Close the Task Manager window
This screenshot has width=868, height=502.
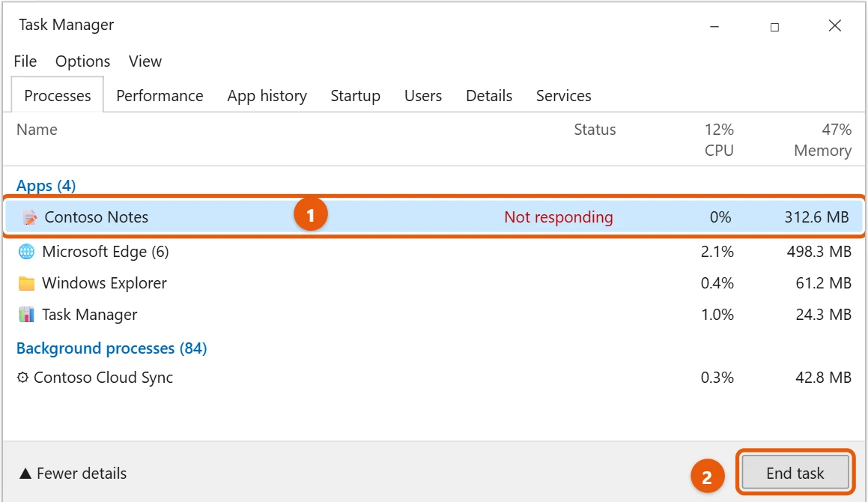point(835,25)
